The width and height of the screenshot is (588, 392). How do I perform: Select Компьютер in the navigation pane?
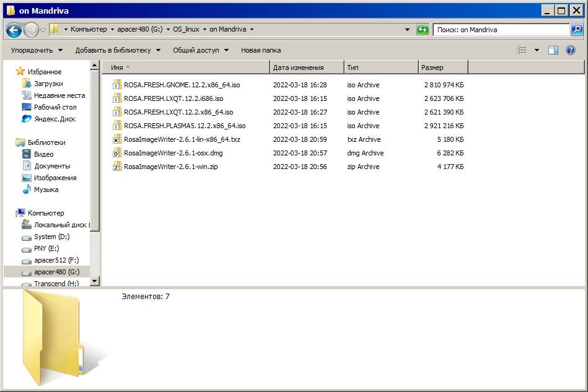[x=46, y=213]
